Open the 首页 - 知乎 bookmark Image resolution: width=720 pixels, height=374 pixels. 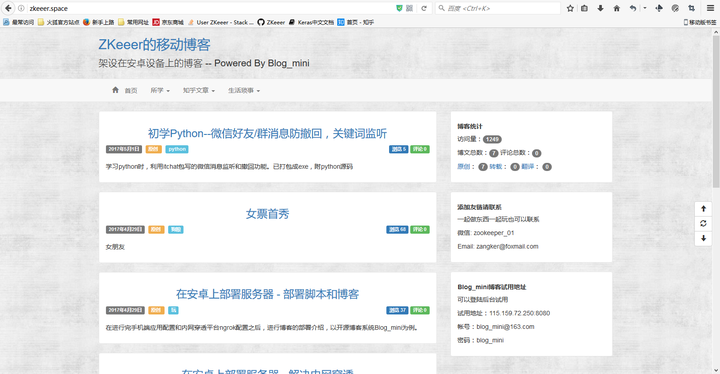pos(356,22)
